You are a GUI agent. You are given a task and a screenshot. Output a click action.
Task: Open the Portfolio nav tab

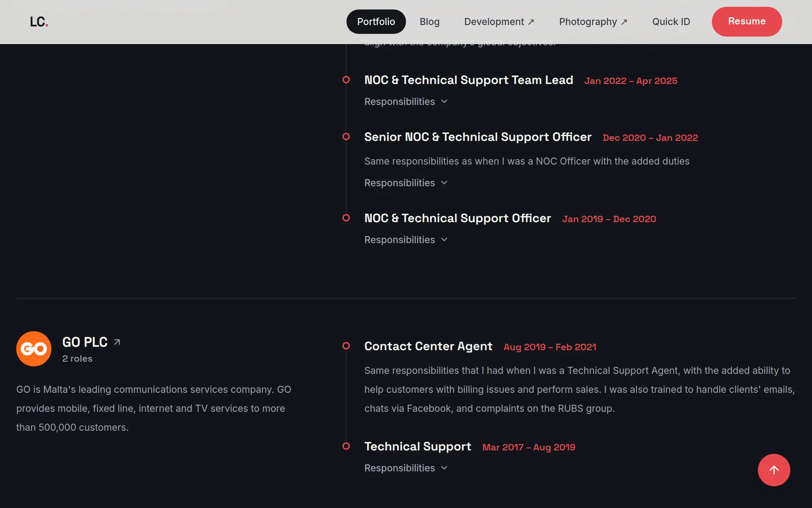376,22
